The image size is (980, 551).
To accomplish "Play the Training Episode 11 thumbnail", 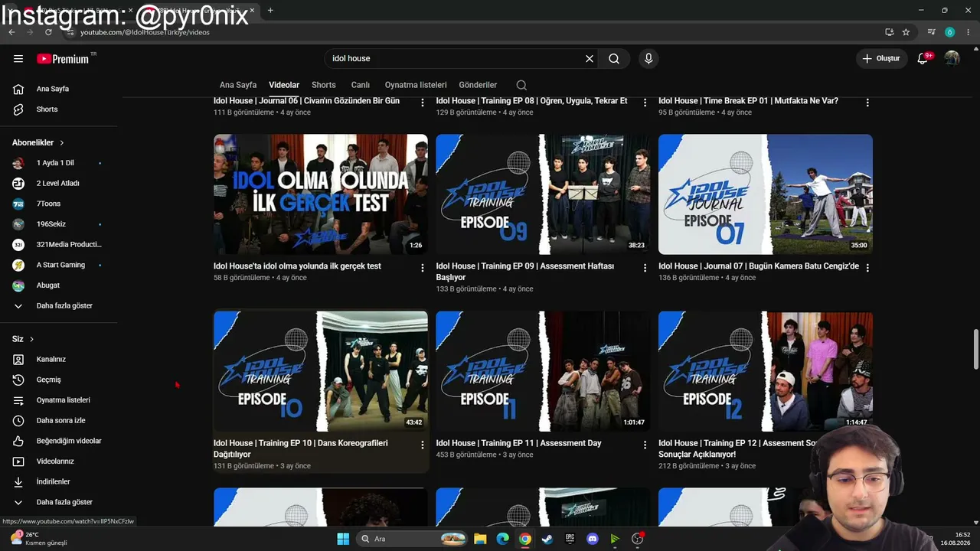I will (x=543, y=371).
